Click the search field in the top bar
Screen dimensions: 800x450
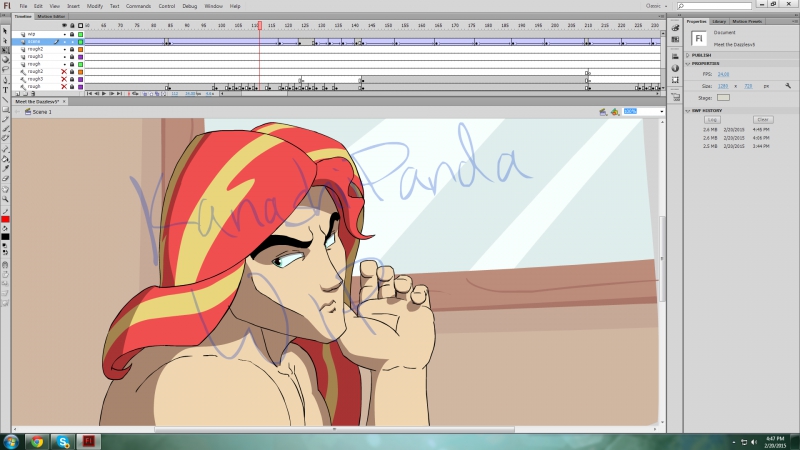tap(714, 6)
